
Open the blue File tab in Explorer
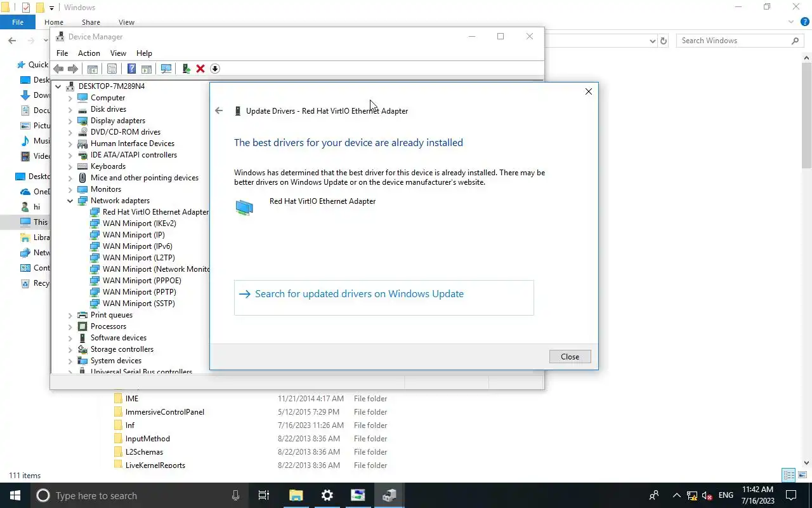pos(18,22)
